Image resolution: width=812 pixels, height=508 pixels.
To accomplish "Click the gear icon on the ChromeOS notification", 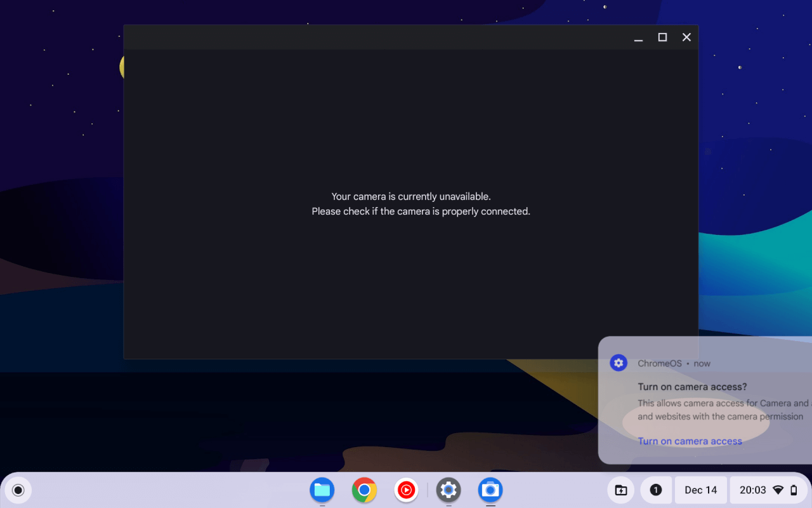I will tap(619, 363).
